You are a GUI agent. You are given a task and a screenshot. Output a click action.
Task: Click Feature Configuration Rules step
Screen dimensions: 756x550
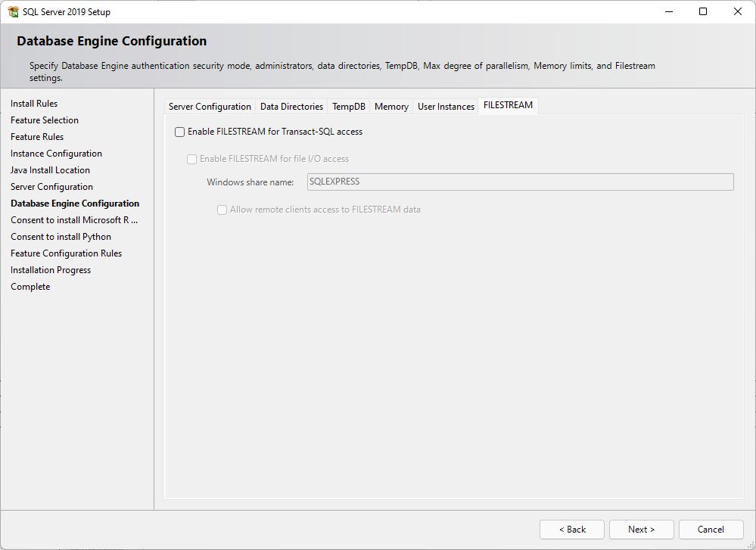(x=66, y=253)
